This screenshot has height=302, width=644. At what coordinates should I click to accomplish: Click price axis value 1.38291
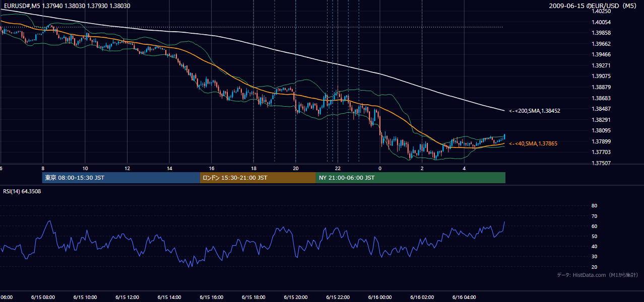click(x=602, y=120)
